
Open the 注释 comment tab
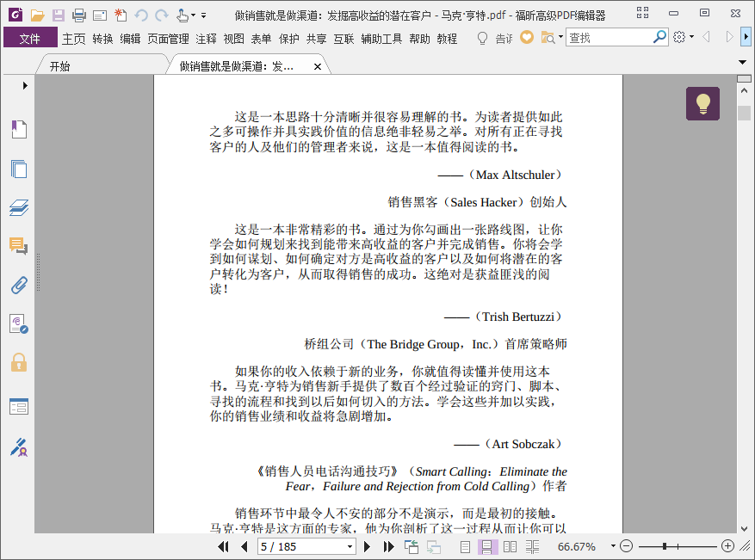point(206,39)
